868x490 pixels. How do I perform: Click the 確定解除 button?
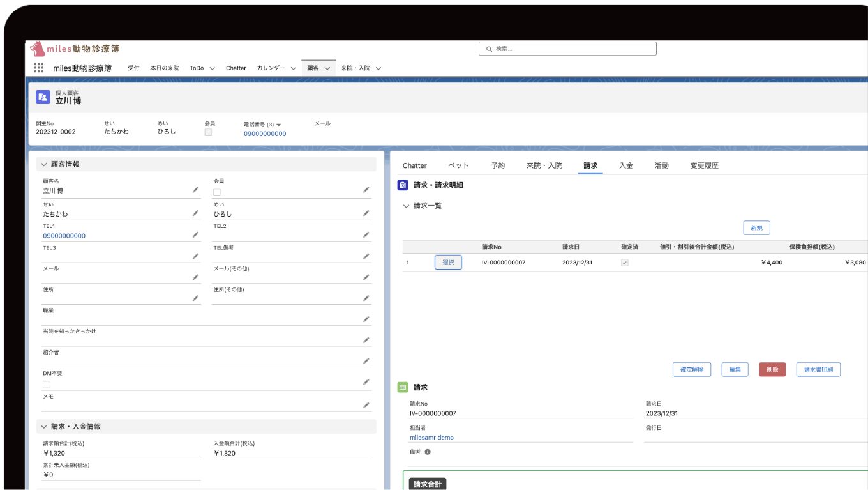pos(692,369)
